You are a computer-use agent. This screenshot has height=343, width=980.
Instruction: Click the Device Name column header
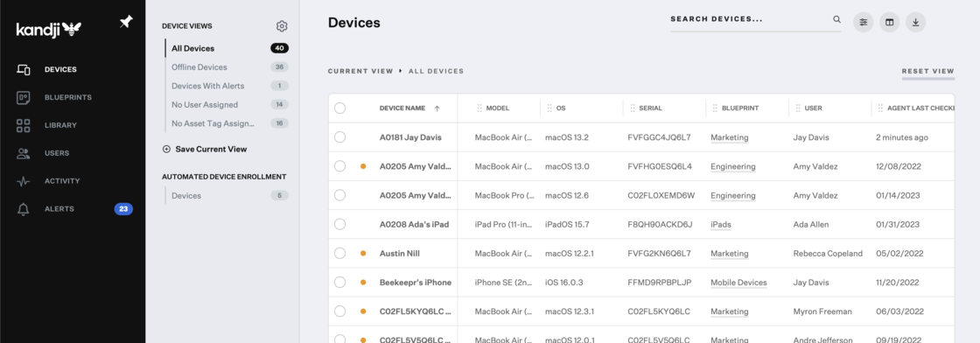pyautogui.click(x=402, y=108)
